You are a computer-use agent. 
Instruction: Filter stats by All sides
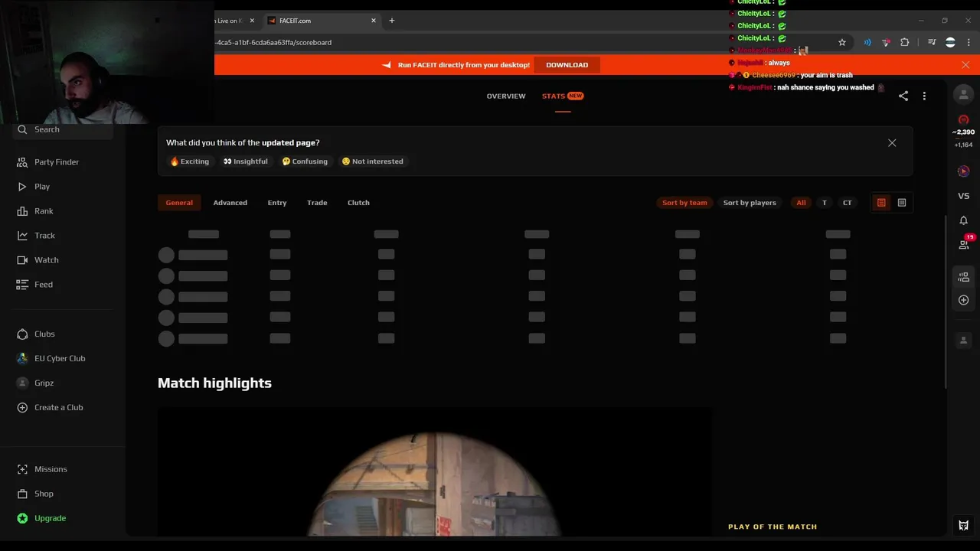pos(801,203)
